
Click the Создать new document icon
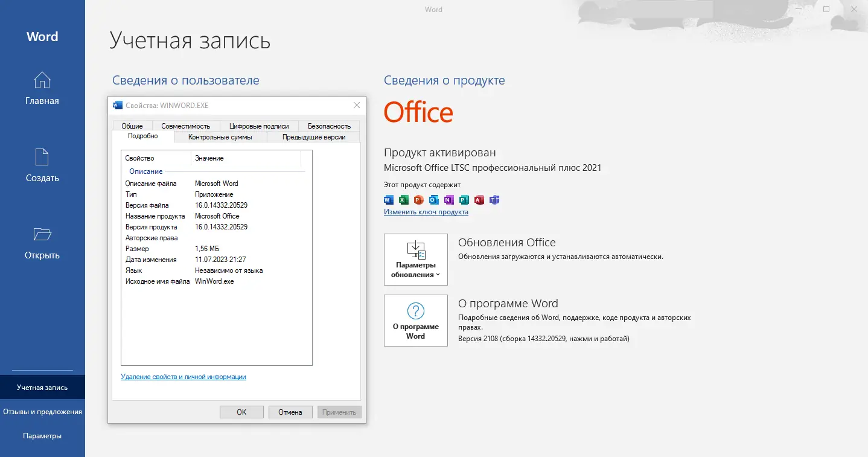(x=42, y=157)
